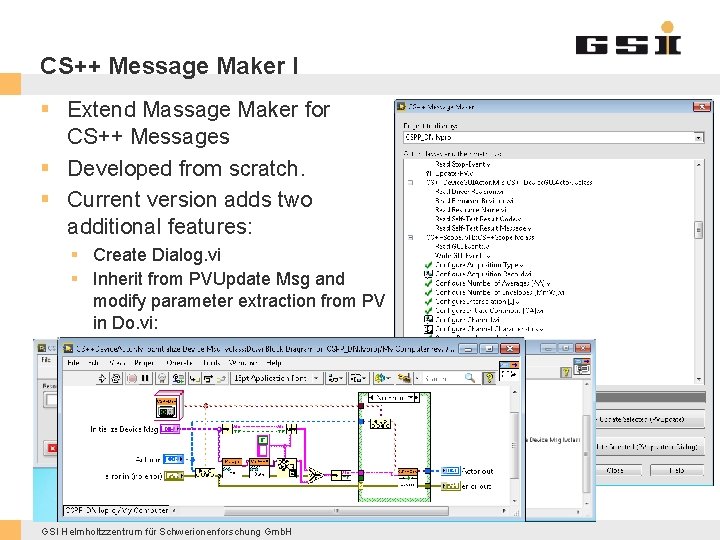Viewport: 720px width, 540px height.
Task: Pause the VI execution
Action: (145, 378)
